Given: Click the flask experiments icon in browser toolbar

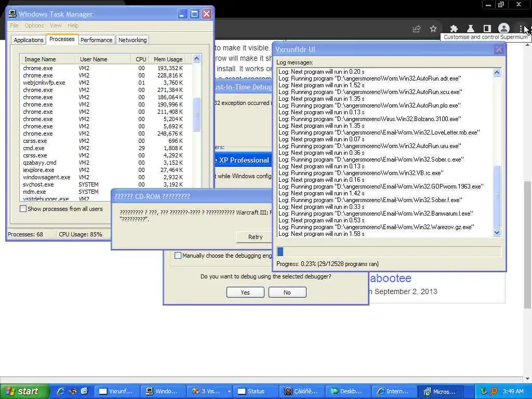Looking at the screenshot, I should 470,29.
